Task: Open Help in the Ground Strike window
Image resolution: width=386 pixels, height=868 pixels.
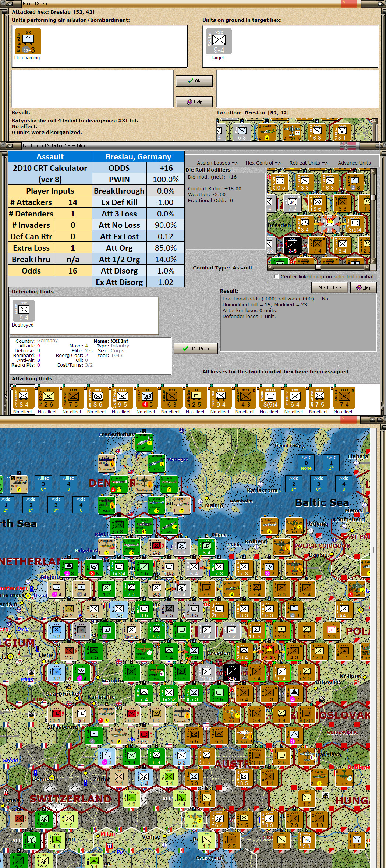Action: tap(194, 102)
